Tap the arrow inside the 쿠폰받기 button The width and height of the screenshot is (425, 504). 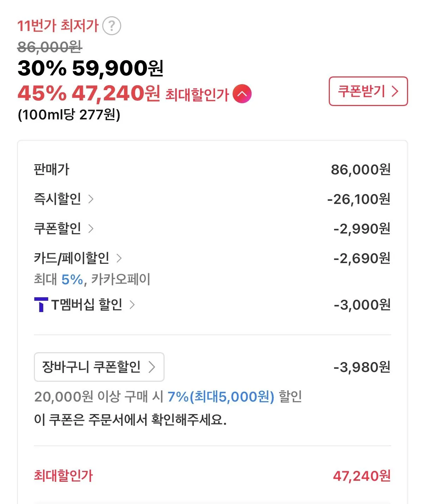[x=395, y=92]
